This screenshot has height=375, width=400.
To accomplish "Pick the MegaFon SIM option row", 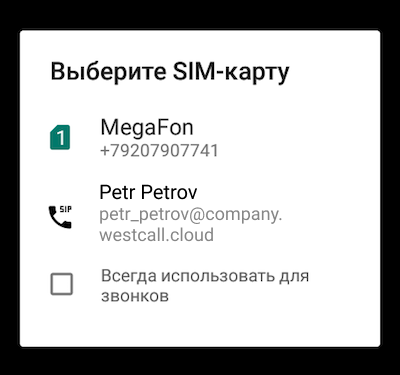I will (x=200, y=137).
